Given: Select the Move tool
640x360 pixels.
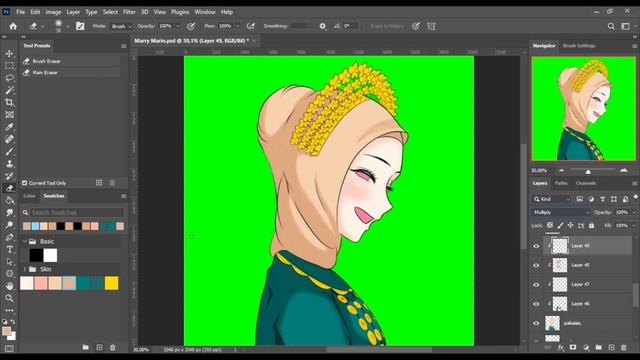Looking at the screenshot, I should pos(9,53).
